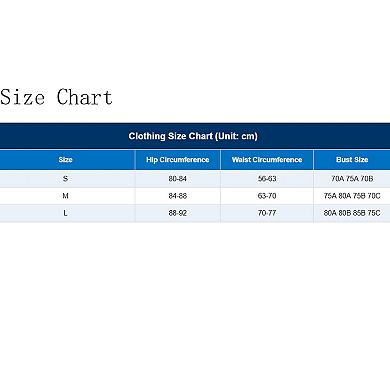
Task: Click the word 'Size' in large heading
Action: (22, 97)
